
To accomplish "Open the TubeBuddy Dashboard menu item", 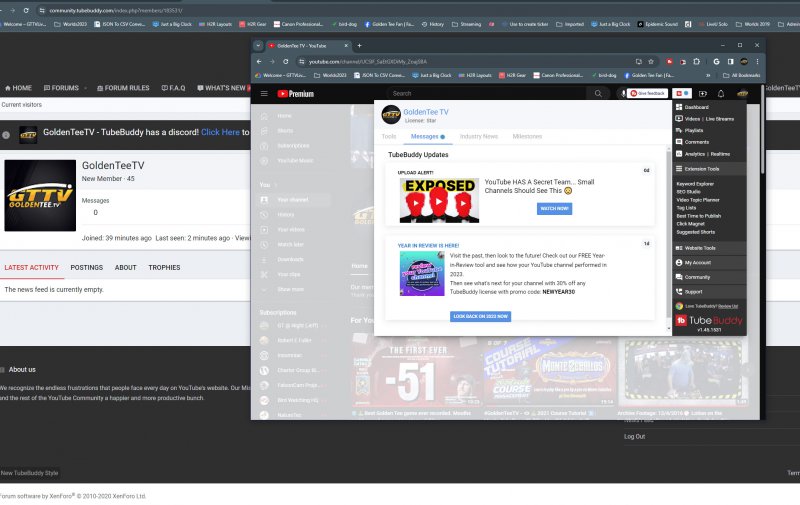I will point(697,107).
